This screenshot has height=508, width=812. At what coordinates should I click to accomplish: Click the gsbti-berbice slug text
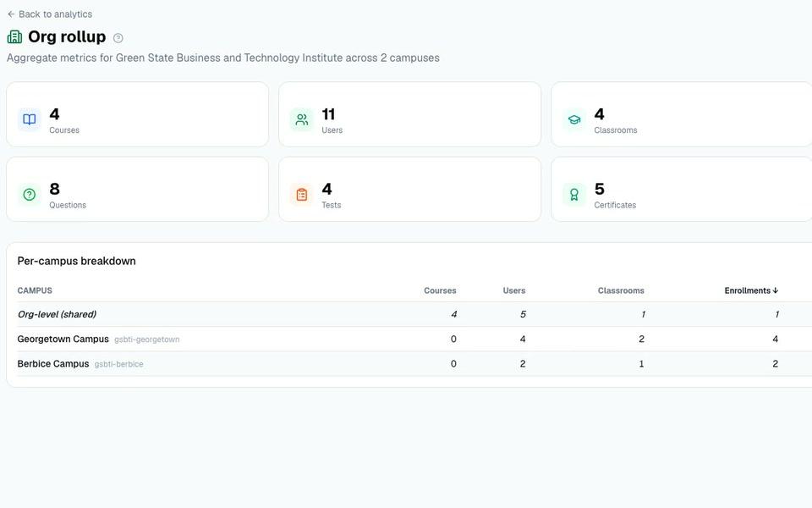[118, 364]
